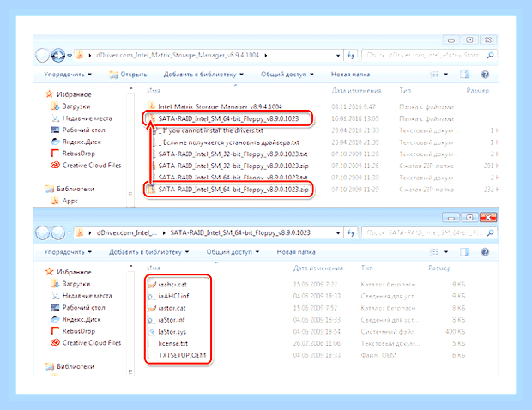Open the Добавить в библиотеку dropdown in the lower window

point(149,252)
